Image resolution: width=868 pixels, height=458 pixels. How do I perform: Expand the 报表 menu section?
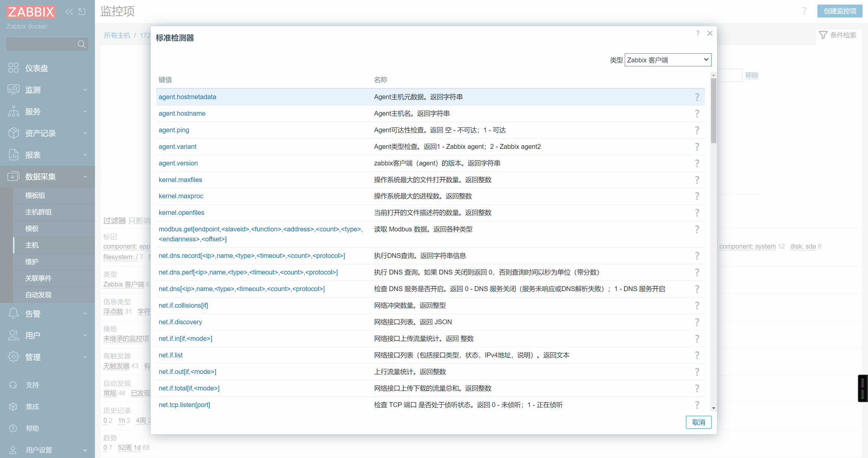click(47, 155)
